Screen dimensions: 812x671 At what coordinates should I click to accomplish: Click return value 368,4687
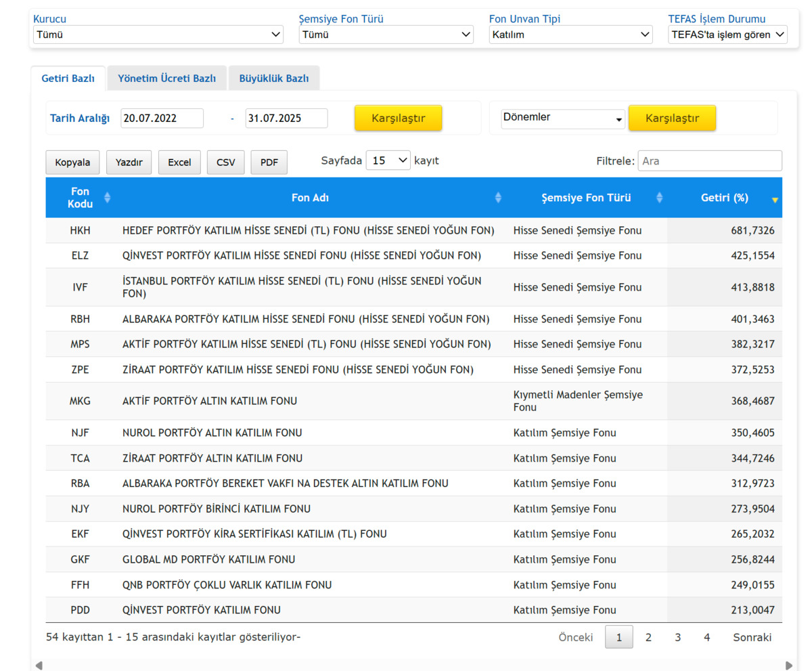coord(752,402)
